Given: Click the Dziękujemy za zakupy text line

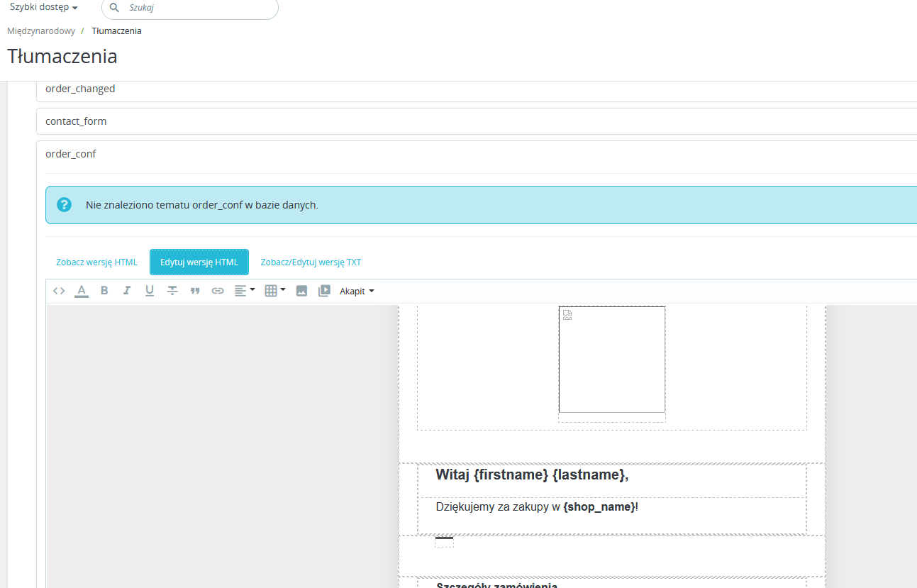Looking at the screenshot, I should [538, 508].
